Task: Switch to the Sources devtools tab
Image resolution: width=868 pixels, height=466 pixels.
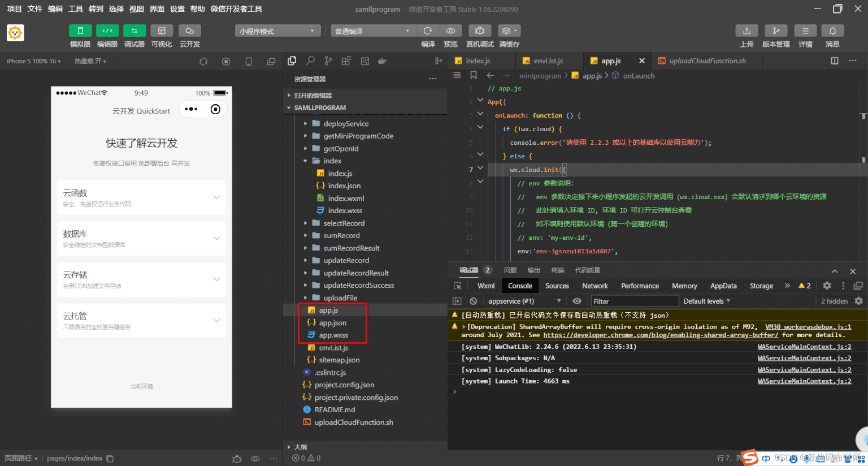Action: point(557,286)
